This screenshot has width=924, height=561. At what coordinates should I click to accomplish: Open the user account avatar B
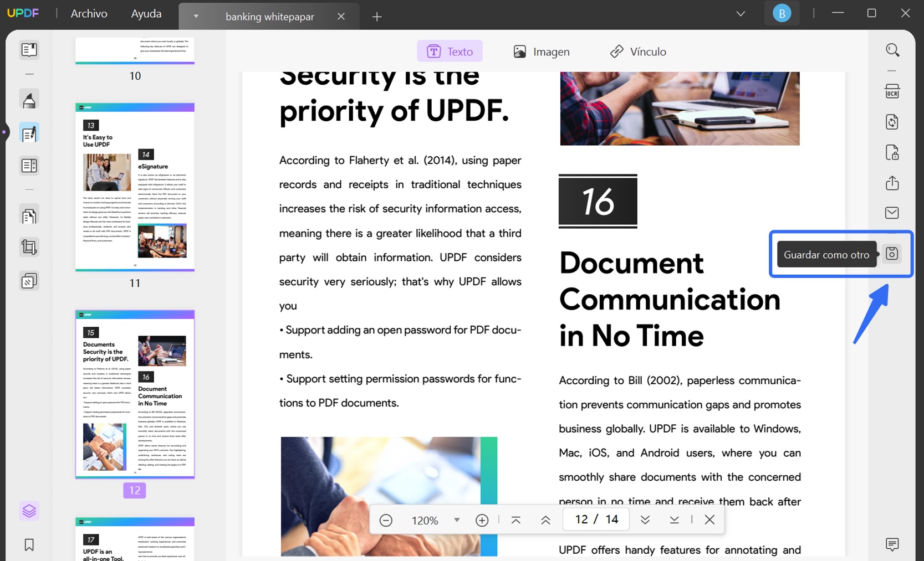click(782, 13)
